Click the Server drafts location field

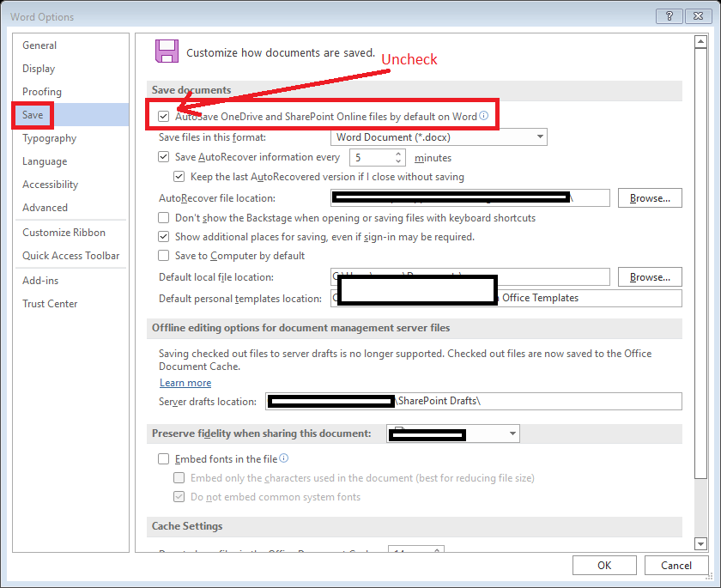point(474,402)
